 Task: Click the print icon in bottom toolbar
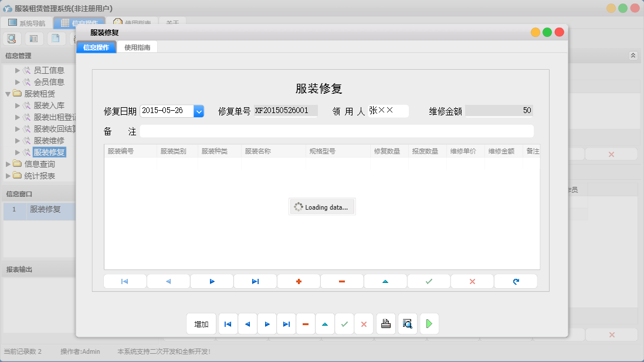click(x=386, y=324)
